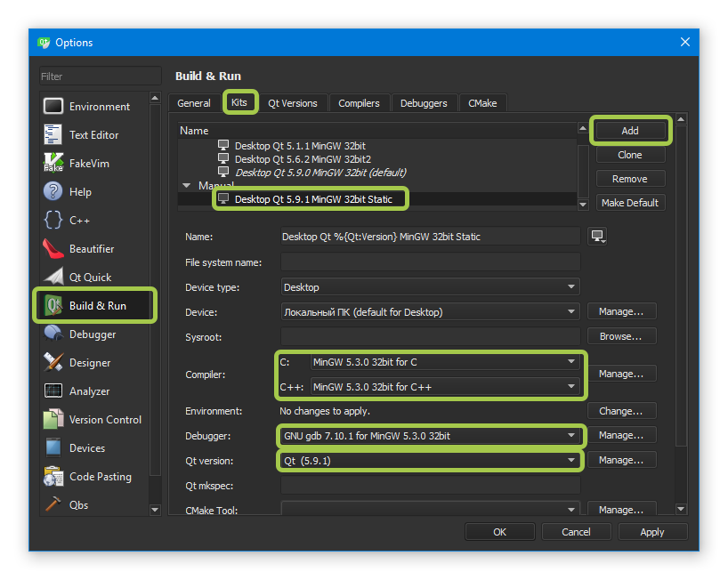Open the Devices settings category
This screenshot has width=728, height=580.
(94, 447)
